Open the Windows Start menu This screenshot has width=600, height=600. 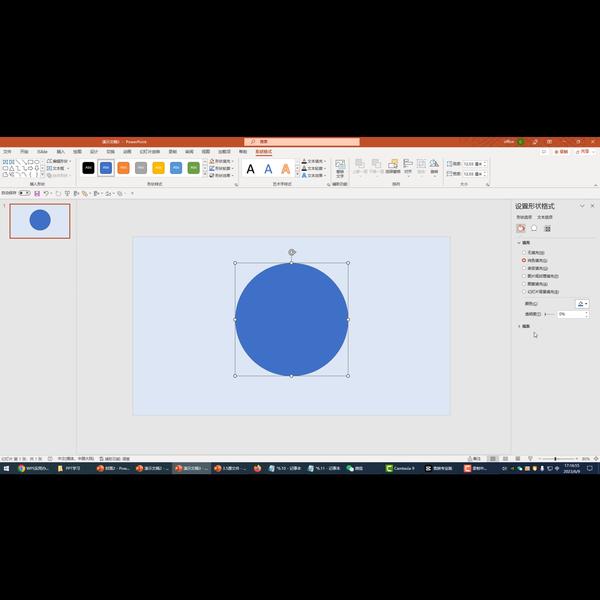[7, 468]
